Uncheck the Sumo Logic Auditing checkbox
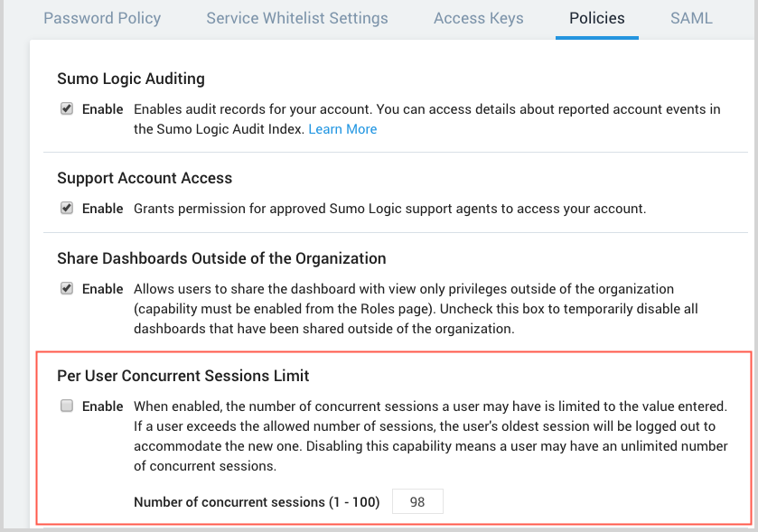 point(67,109)
